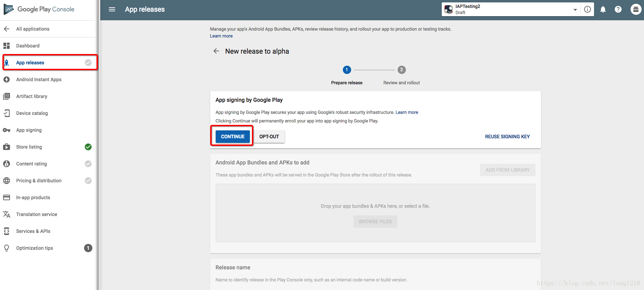This screenshot has width=644, height=290.
Task: Click the Optimization tips lightbulb icon
Action: coord(7,248)
